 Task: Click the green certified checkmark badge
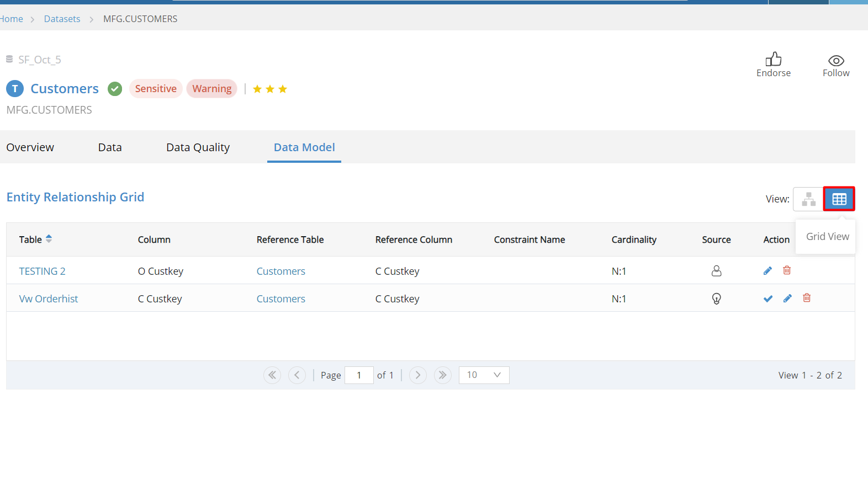click(x=115, y=89)
